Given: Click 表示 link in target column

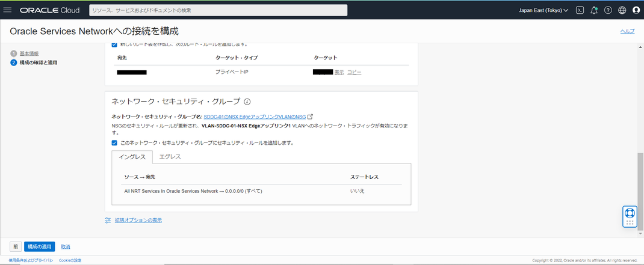Looking at the screenshot, I should click(339, 72).
